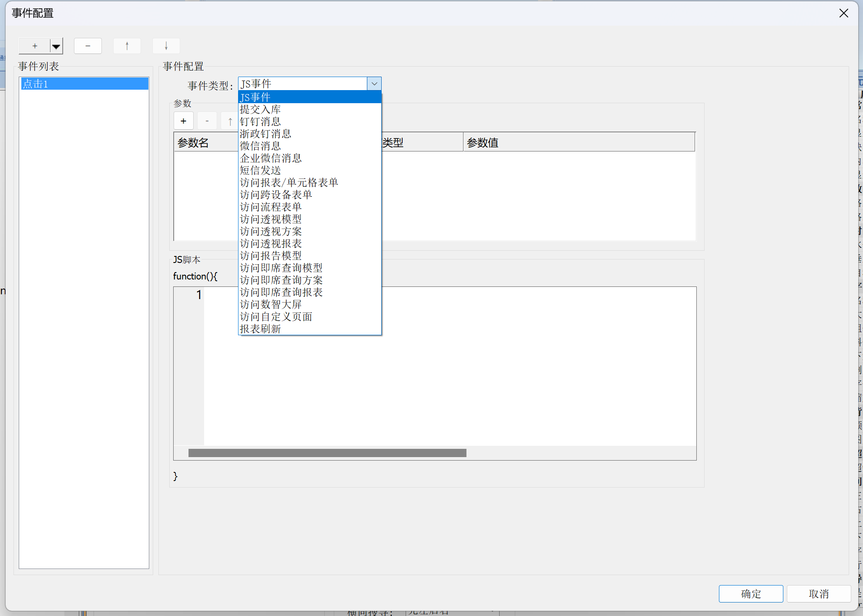The image size is (863, 616).
Task: Move event down with arrow button
Action: click(166, 46)
